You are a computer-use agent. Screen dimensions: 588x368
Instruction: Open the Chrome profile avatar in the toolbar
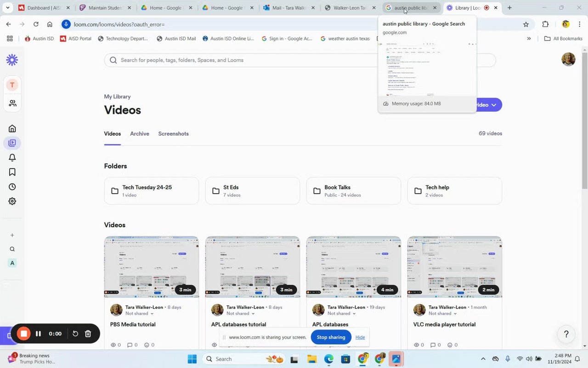(565, 24)
